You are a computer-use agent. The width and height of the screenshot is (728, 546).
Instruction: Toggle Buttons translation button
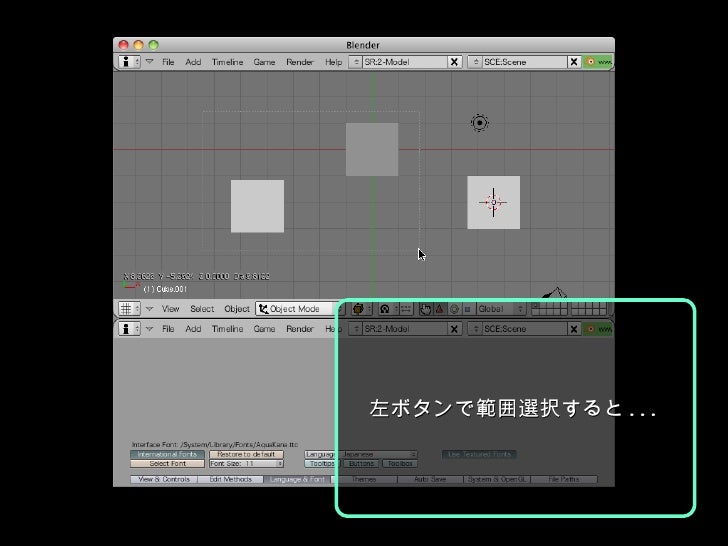click(361, 463)
